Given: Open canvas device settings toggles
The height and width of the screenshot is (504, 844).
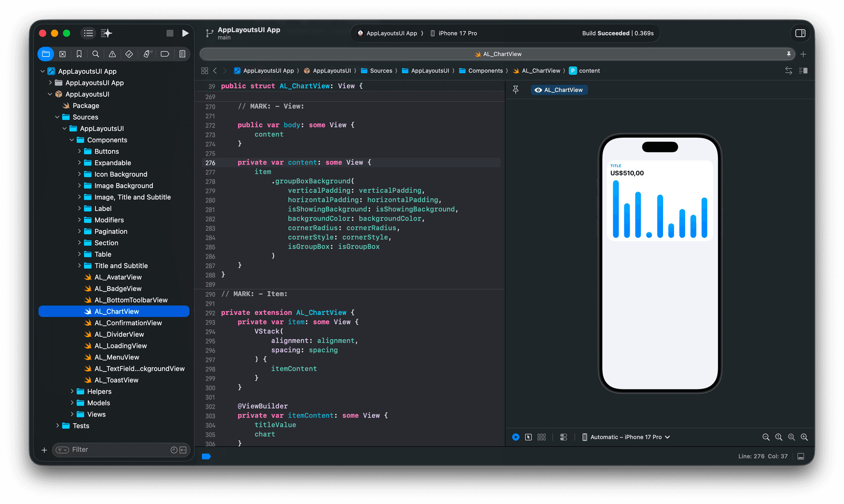Looking at the screenshot, I should pyautogui.click(x=564, y=437).
